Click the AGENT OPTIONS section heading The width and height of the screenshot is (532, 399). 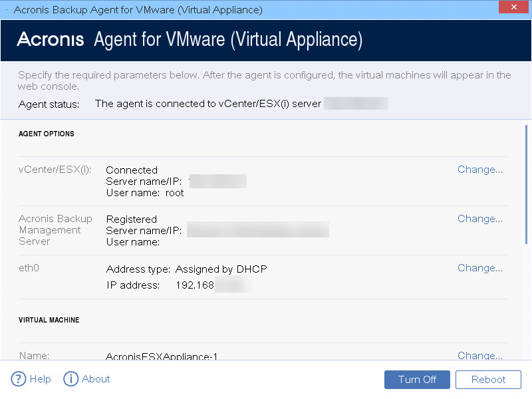point(47,134)
